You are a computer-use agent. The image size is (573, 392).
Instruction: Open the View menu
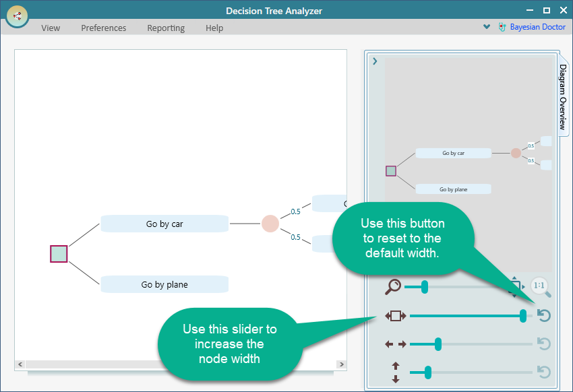point(51,28)
